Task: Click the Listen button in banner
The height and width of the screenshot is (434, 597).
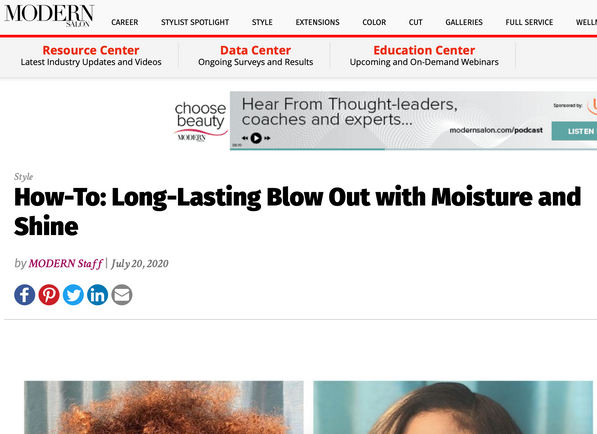Action: [x=574, y=131]
